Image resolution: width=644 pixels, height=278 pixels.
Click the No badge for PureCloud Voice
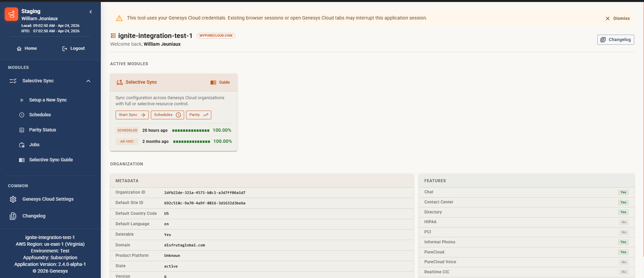[x=624, y=262]
